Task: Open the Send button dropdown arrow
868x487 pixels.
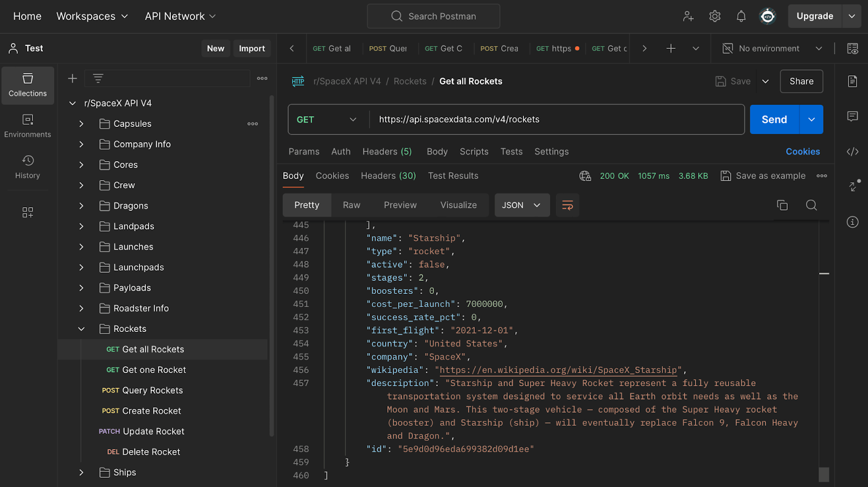Action: (812, 119)
